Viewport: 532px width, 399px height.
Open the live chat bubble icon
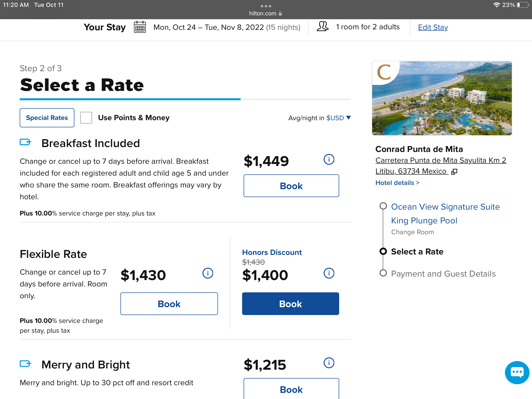[x=517, y=372]
